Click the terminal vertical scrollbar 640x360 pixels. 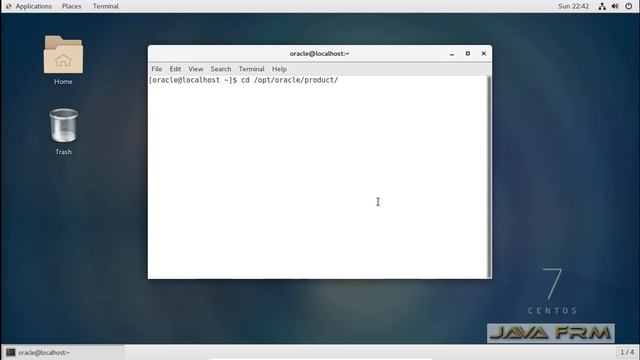(x=489, y=177)
